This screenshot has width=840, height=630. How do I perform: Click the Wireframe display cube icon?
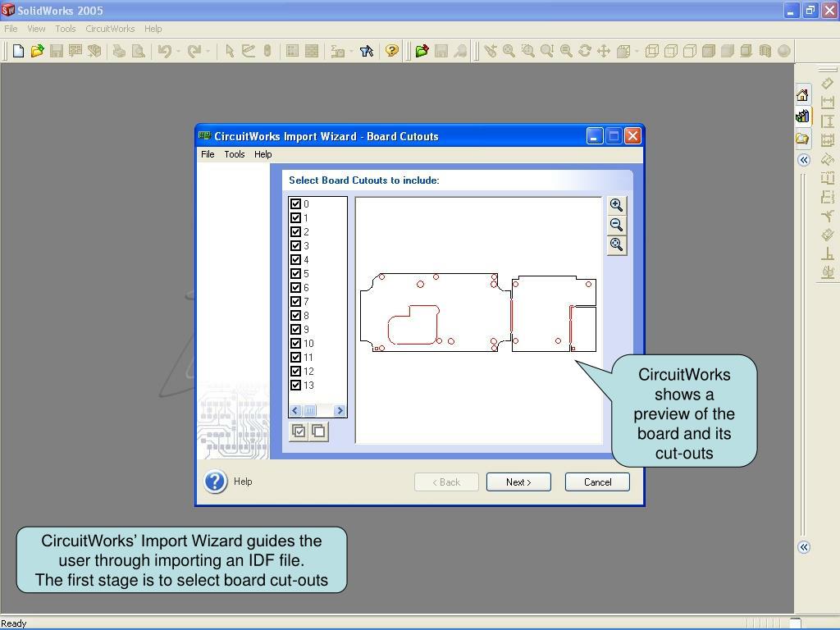pyautogui.click(x=652, y=51)
